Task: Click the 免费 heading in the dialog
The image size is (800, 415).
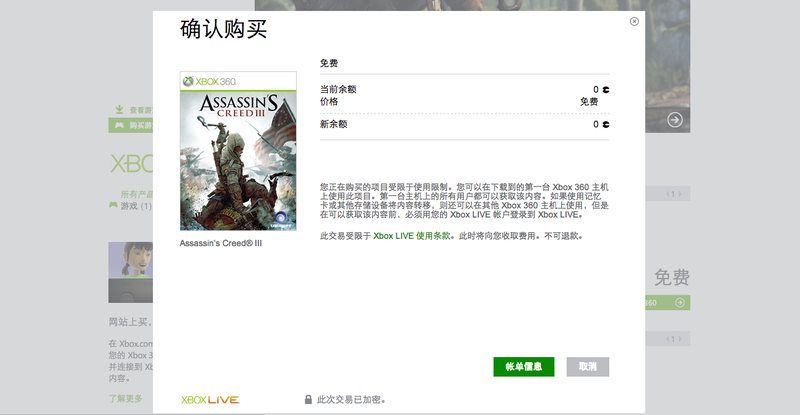Action: point(329,63)
